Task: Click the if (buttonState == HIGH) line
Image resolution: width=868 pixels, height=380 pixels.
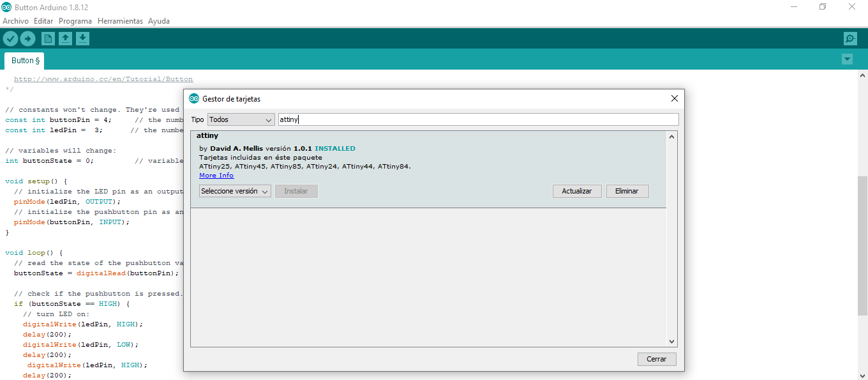Action: [x=71, y=304]
